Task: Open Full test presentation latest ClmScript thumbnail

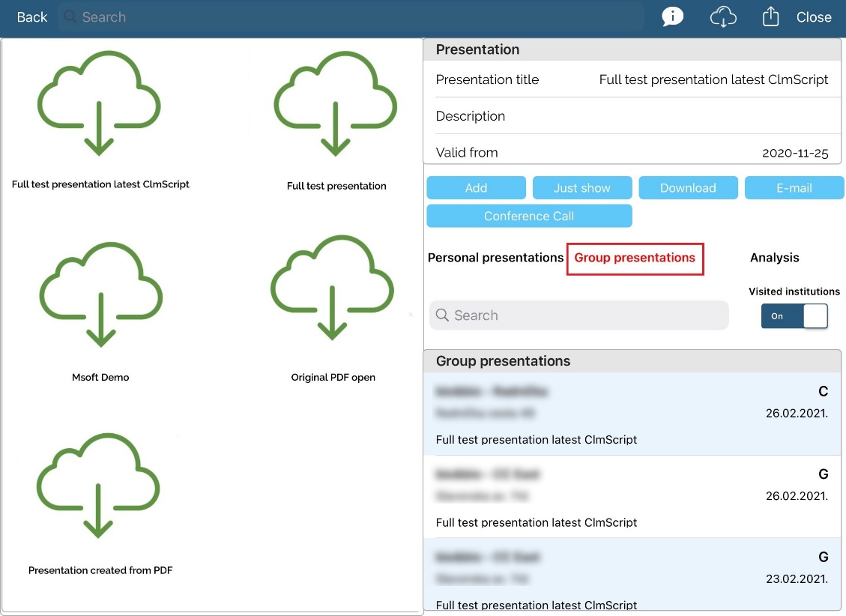Action: [100, 105]
